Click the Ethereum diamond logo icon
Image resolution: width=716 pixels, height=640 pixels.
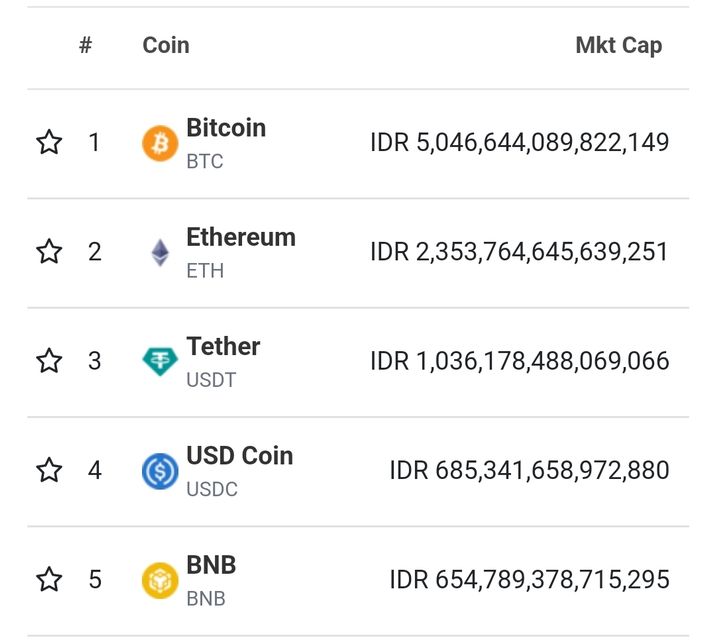160,252
